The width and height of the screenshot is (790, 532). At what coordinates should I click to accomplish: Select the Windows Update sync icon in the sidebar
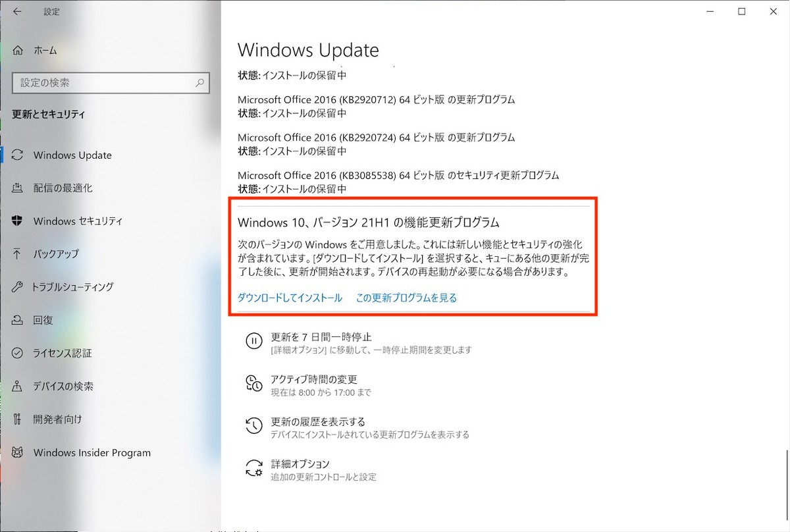(x=18, y=155)
